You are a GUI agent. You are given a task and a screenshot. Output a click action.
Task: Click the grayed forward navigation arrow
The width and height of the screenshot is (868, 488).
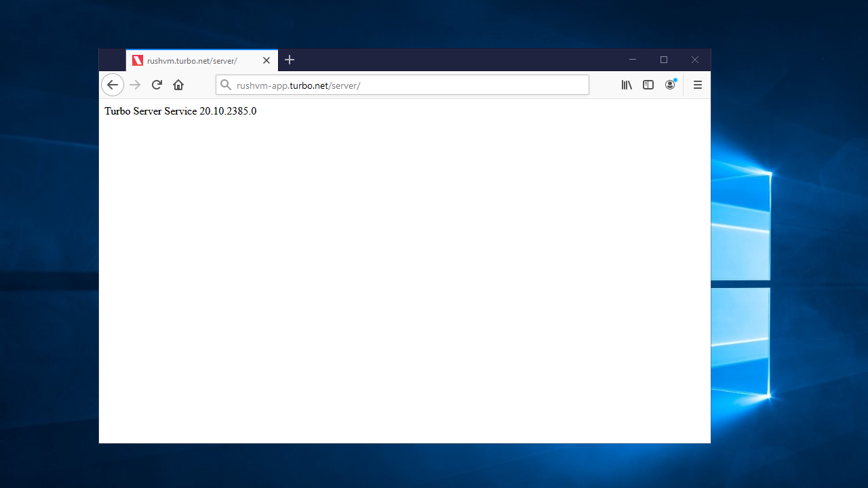point(134,85)
